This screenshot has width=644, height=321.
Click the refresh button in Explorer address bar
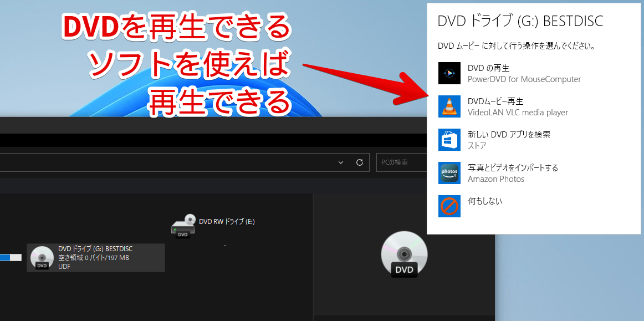(x=359, y=162)
